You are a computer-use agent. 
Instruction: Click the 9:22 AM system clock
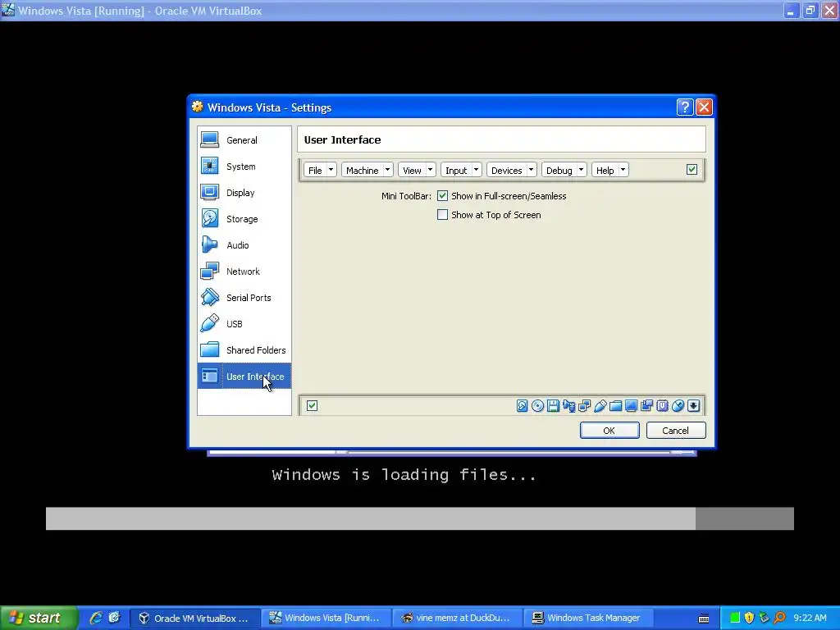(x=810, y=618)
